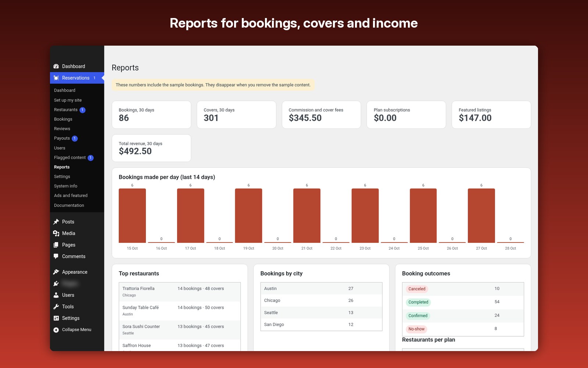Click the Payouts submenu link

pos(62,138)
